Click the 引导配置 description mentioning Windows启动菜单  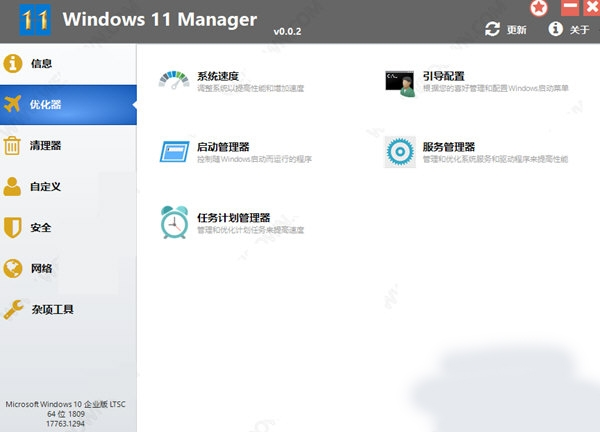(496, 88)
